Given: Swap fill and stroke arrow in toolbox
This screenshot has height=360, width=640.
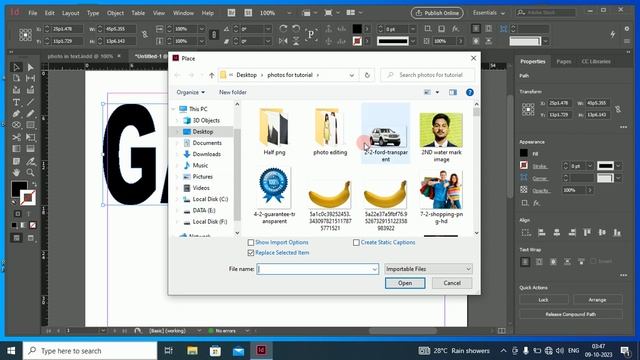Looking at the screenshot, I should [34, 184].
